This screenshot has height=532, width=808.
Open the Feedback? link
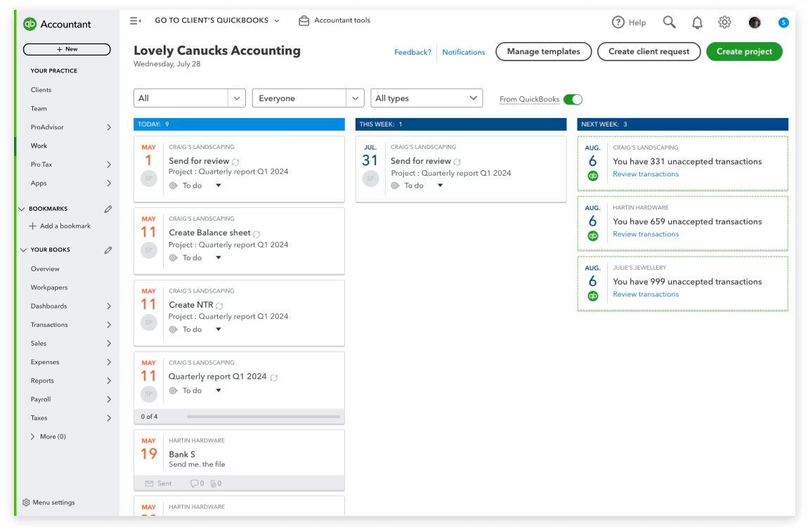coord(412,52)
